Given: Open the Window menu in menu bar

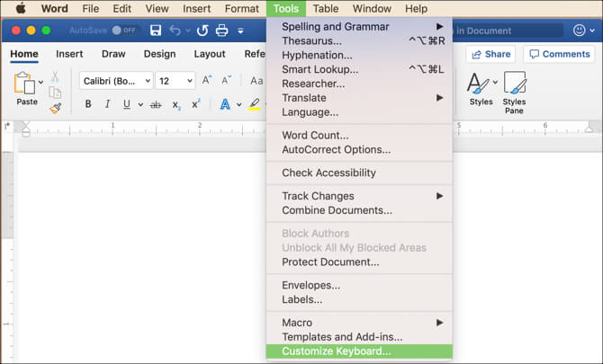Looking at the screenshot, I should 372,8.
